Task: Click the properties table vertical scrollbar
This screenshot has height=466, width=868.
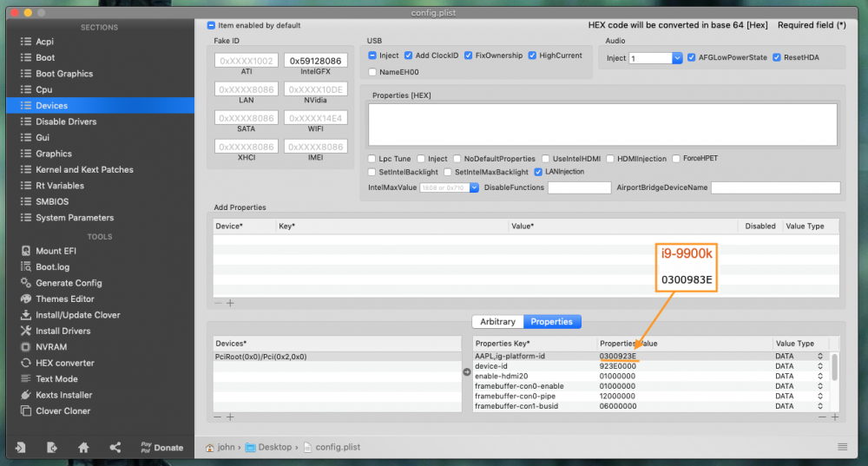Action: point(835,367)
